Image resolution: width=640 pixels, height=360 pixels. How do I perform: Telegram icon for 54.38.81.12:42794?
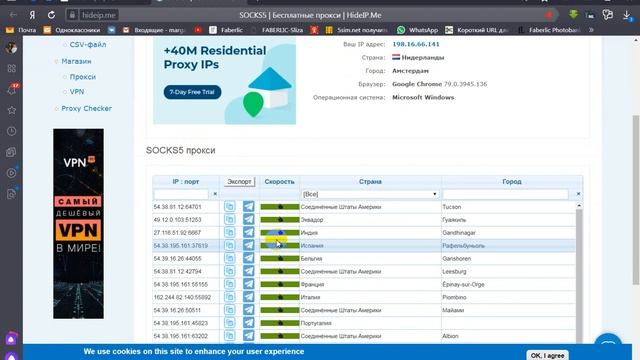tap(249, 271)
